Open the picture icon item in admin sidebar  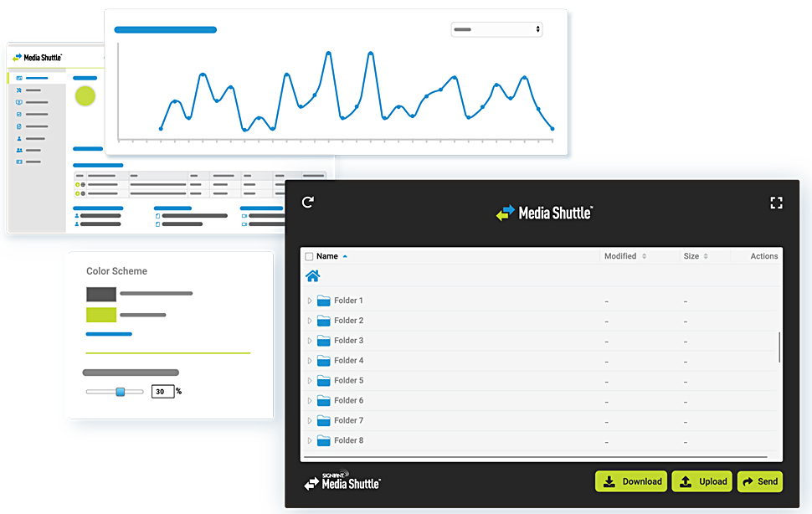(x=19, y=78)
